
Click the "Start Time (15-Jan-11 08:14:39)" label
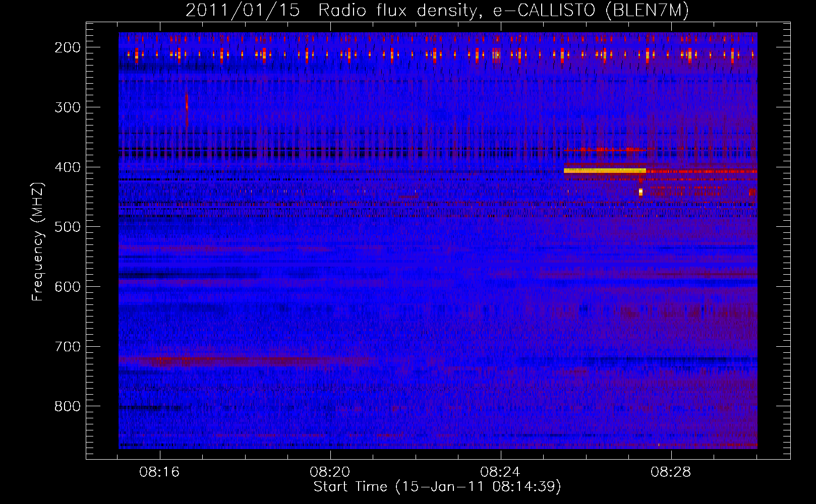coord(437,487)
